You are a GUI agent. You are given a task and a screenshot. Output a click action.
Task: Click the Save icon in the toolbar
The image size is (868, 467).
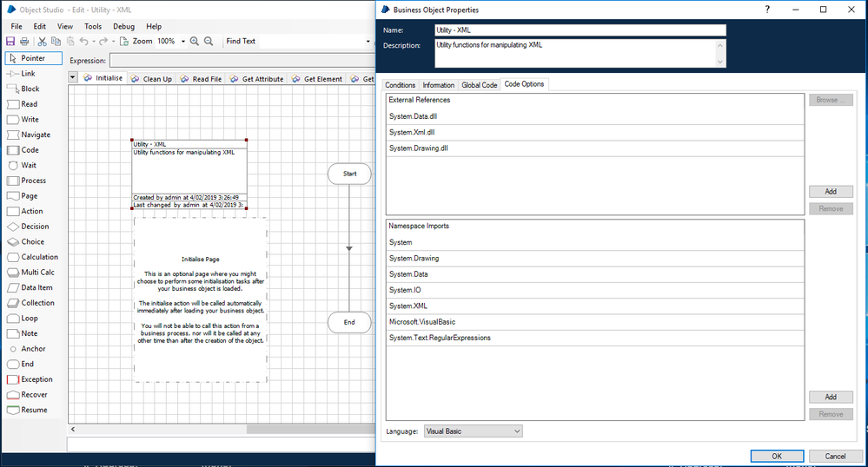click(10, 41)
